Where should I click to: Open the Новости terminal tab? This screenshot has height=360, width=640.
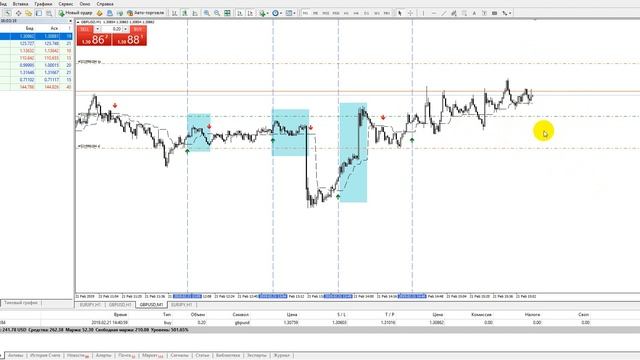click(x=78, y=356)
